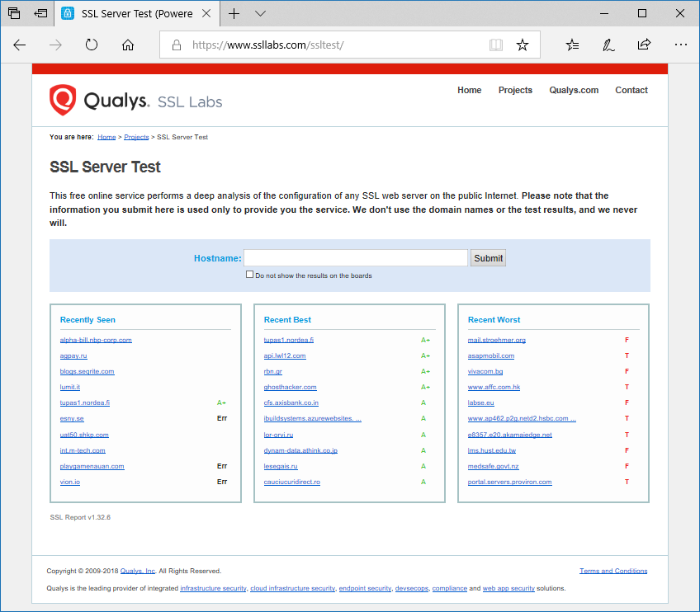Click the Qualys SSL Labs logo
Screen dimensions: 700x612
[135, 100]
